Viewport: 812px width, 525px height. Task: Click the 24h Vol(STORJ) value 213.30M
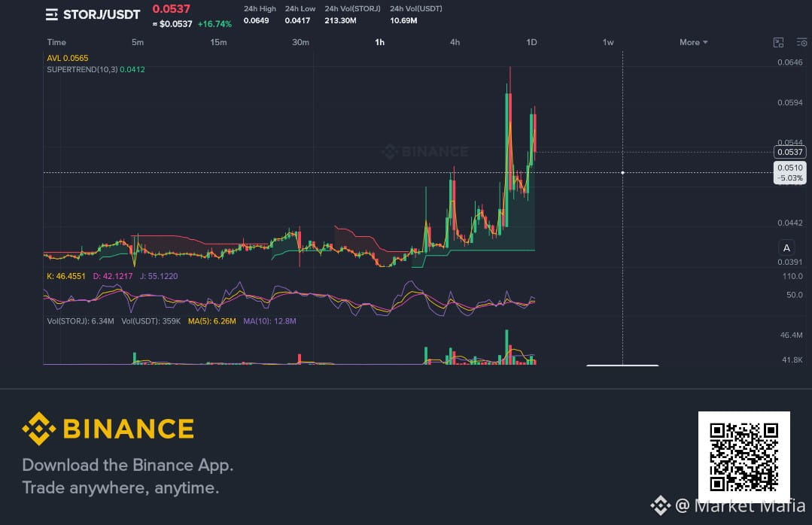click(340, 21)
